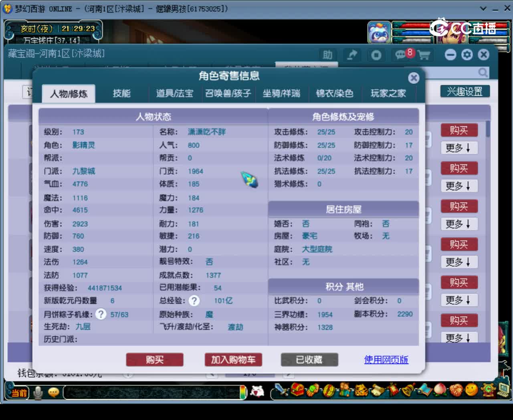Click the white bear icon beside chat bar
The height and width of the screenshot is (420, 513).
tap(257, 391)
